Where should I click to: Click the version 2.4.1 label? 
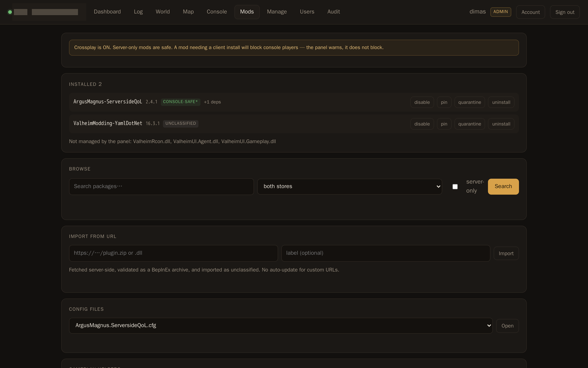tap(151, 102)
